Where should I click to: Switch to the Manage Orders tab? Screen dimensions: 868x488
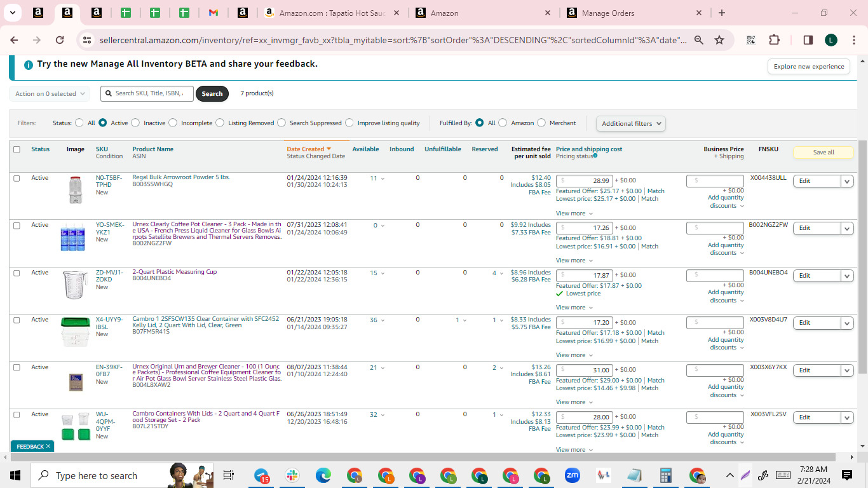point(635,13)
